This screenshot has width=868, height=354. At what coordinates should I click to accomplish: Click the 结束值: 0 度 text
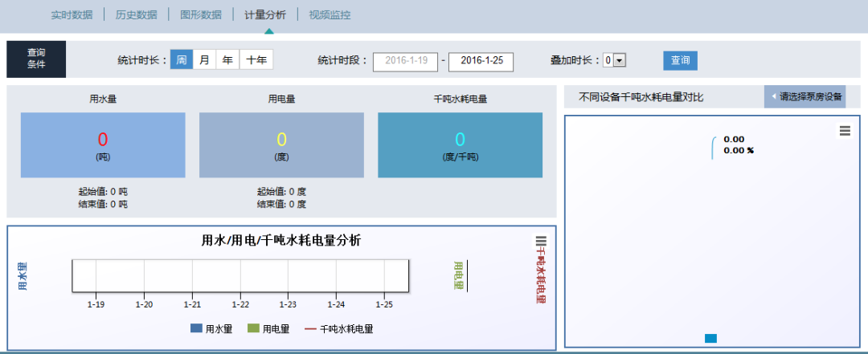pos(281,204)
